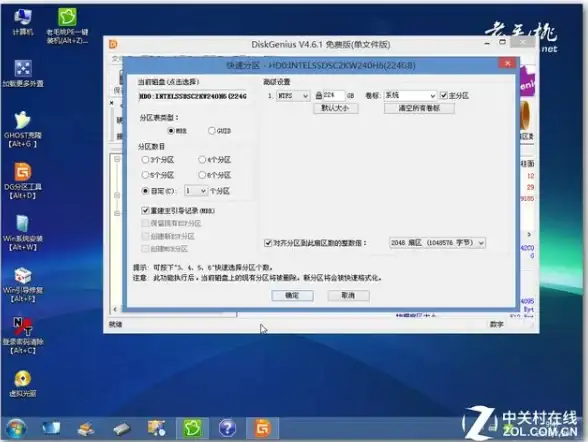Viewport: 588px width, 442px height.
Task: Launch Win系统安装 desktop shortcut
Action: [23, 233]
